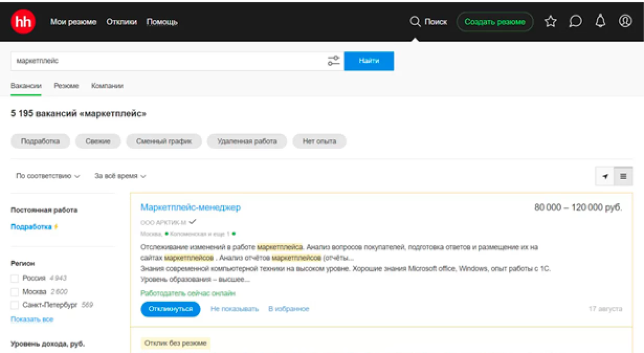Select the Резюме tab
644x353 pixels.
(x=66, y=86)
